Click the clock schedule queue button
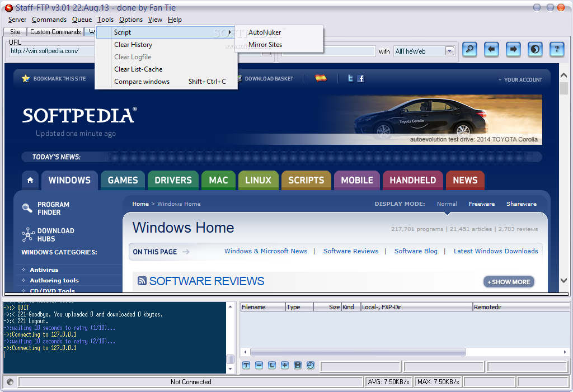This screenshot has height=392, width=573. tap(311, 365)
